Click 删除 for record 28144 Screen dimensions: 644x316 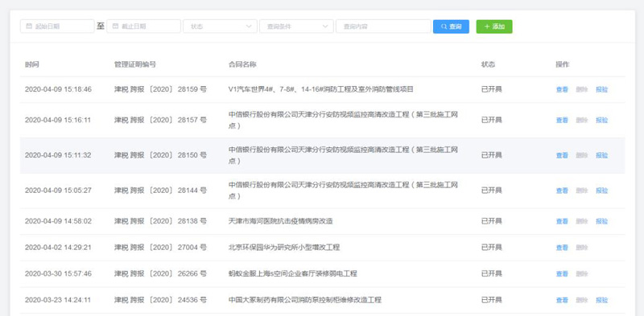(581, 191)
